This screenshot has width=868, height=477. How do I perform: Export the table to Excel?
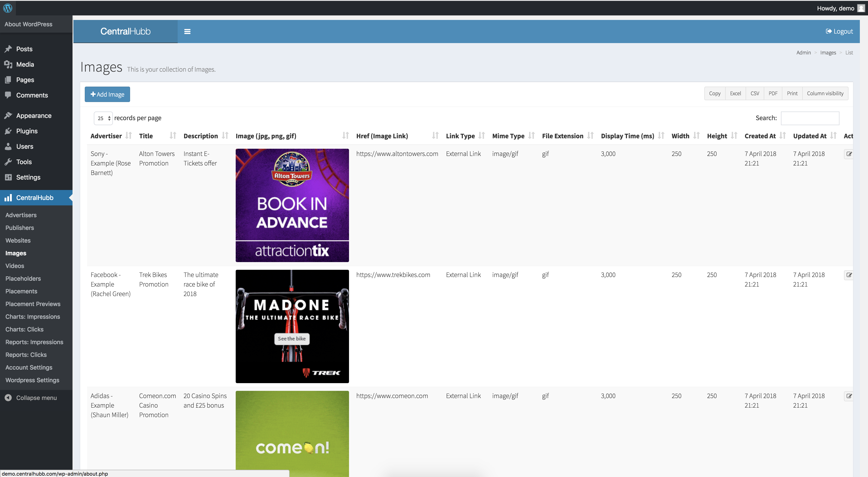(735, 93)
